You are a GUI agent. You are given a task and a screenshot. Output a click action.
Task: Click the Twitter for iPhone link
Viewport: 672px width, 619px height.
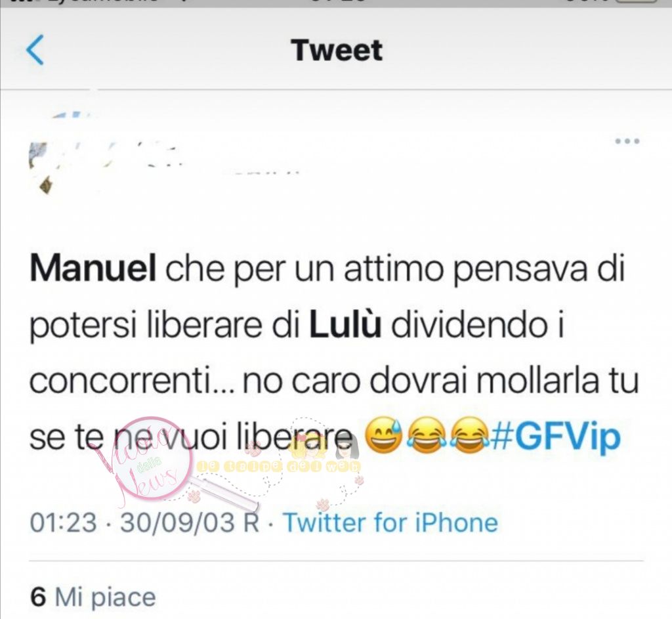click(x=390, y=523)
